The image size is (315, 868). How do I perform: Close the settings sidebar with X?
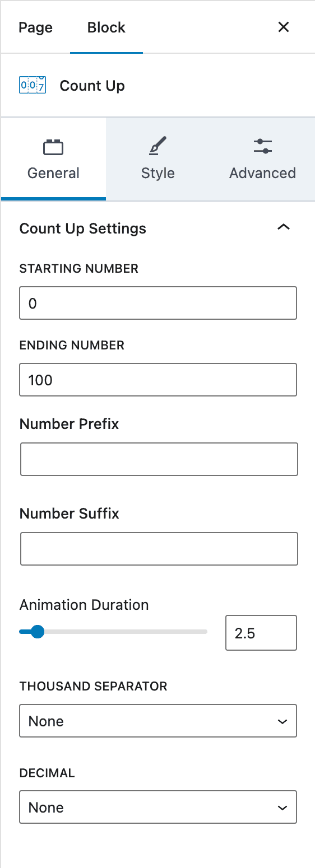click(x=284, y=27)
